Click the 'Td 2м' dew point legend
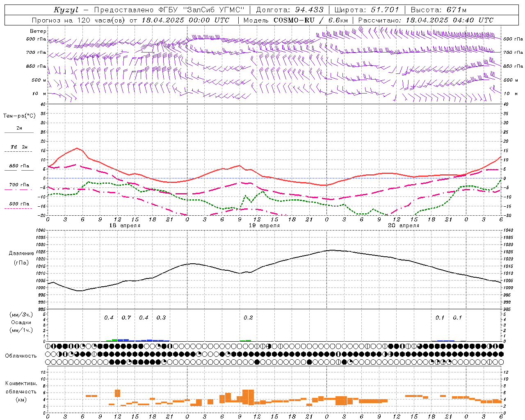Viewport: 525px width, 420px height. tap(19, 147)
